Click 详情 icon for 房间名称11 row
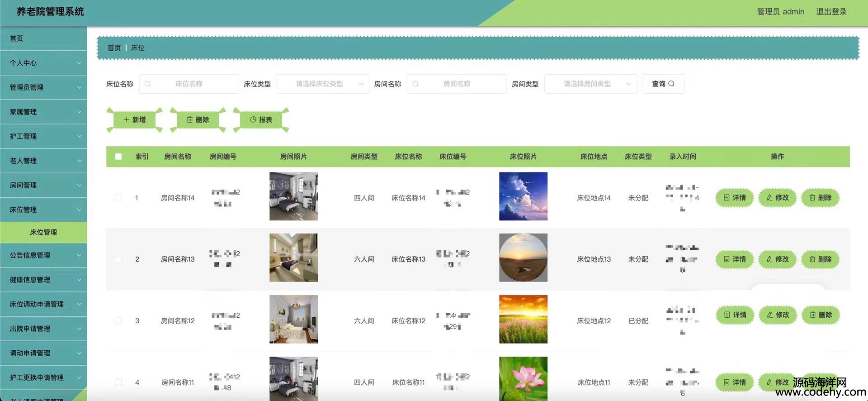 [726, 382]
